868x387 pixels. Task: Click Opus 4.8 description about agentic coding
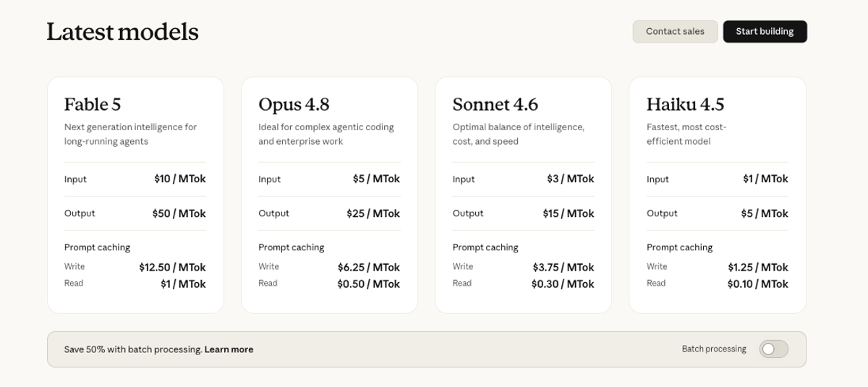click(x=326, y=134)
